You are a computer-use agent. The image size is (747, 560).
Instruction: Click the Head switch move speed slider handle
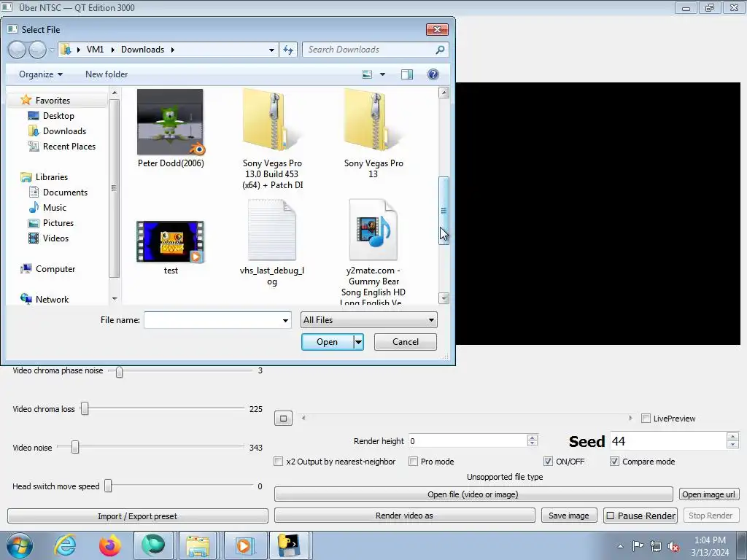tap(108, 486)
